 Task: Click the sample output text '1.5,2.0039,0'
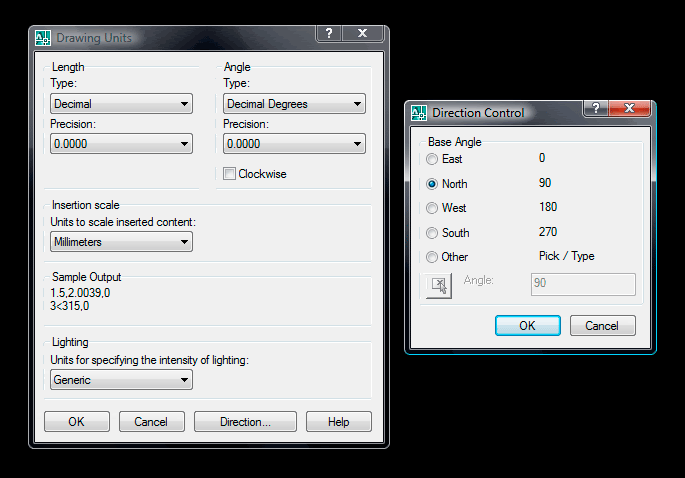(x=80, y=293)
